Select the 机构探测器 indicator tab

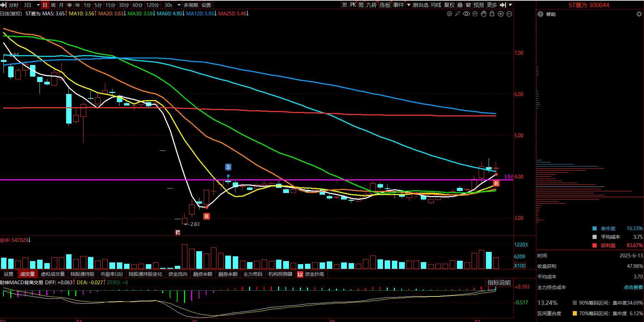tap(280, 274)
